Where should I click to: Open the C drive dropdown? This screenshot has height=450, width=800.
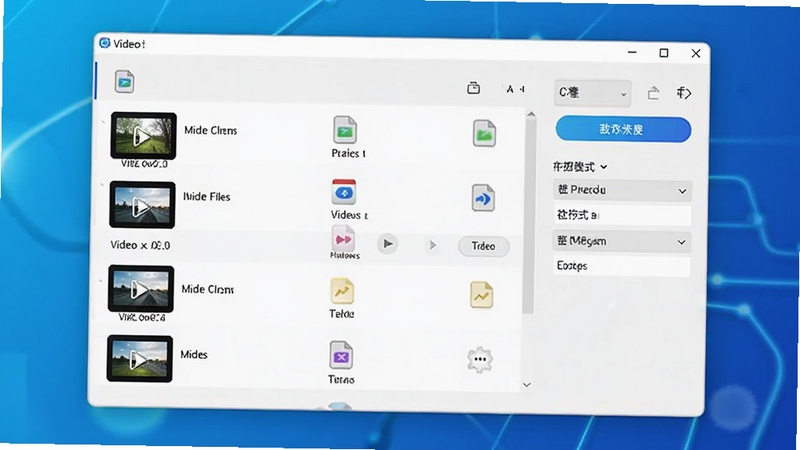pyautogui.click(x=592, y=93)
